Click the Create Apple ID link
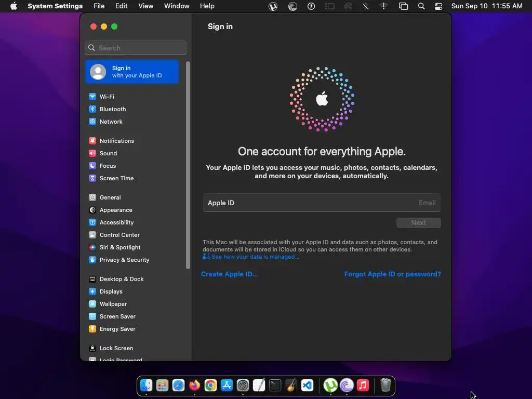This screenshot has width=532, height=399. [229, 274]
